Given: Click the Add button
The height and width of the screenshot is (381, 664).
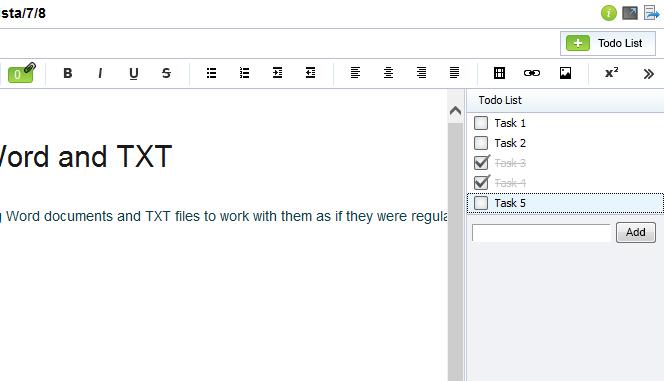Looking at the screenshot, I should click(x=636, y=232).
